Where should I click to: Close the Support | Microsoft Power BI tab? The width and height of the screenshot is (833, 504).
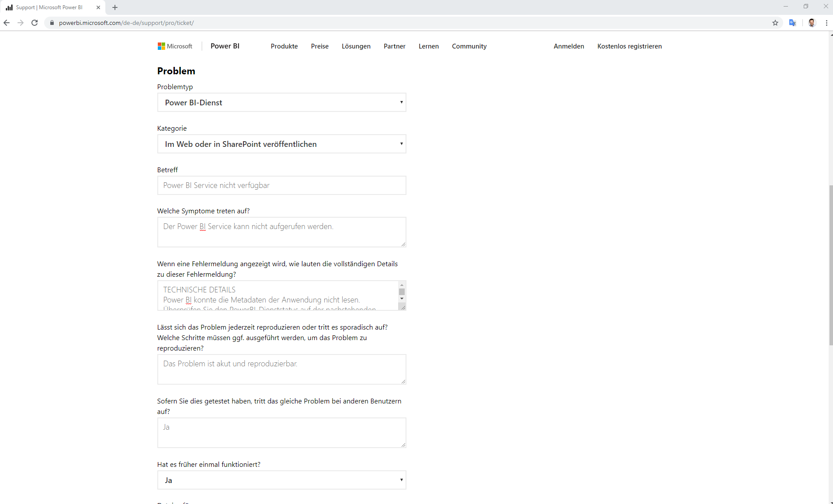tap(98, 7)
